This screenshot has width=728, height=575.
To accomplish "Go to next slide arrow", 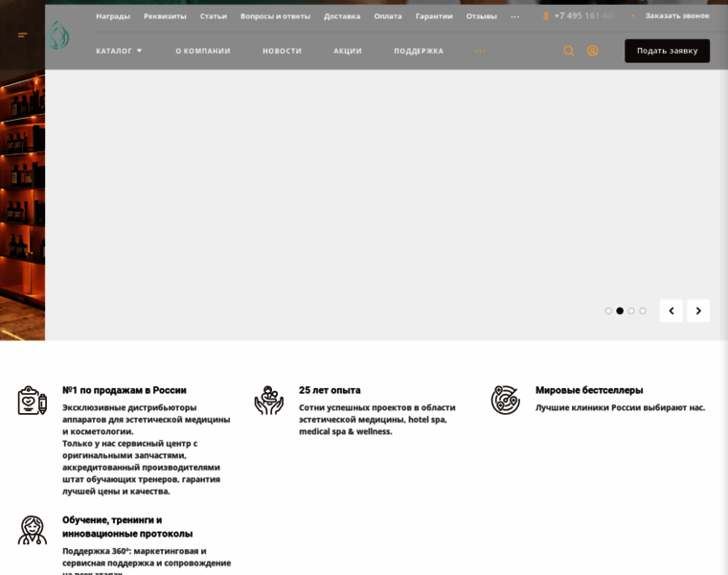I will tap(698, 310).
